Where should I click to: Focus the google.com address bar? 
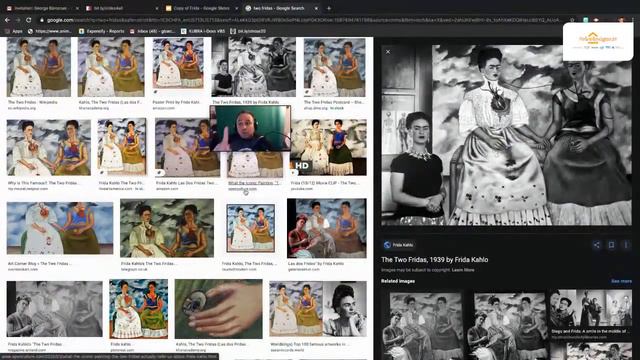(302, 20)
